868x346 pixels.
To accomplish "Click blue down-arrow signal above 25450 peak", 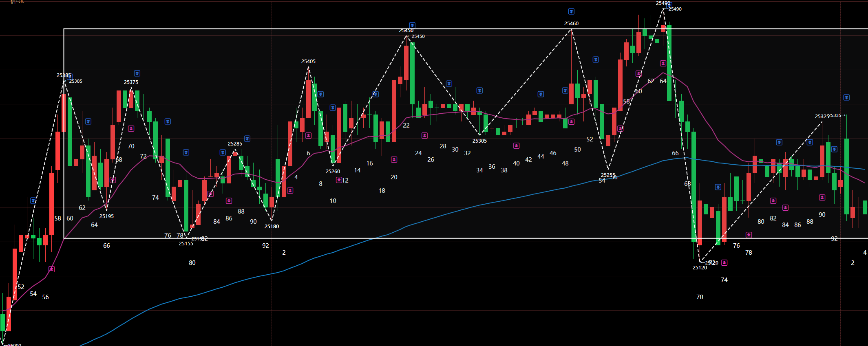I will coord(412,25).
